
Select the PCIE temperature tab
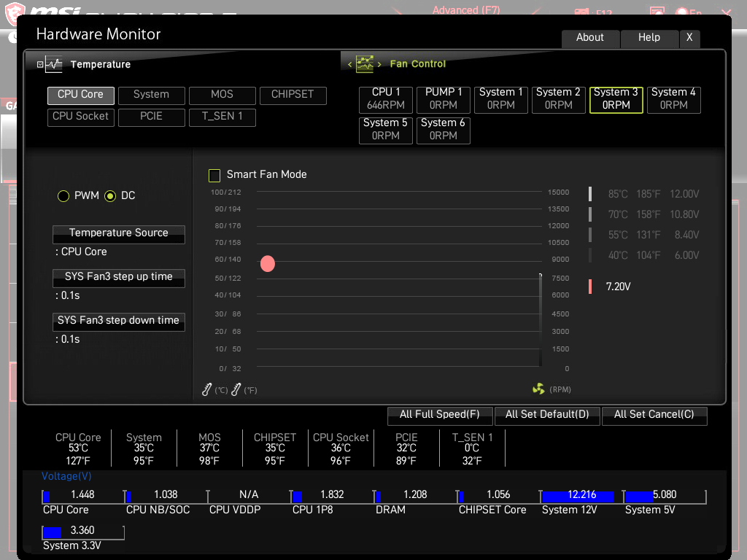(152, 117)
